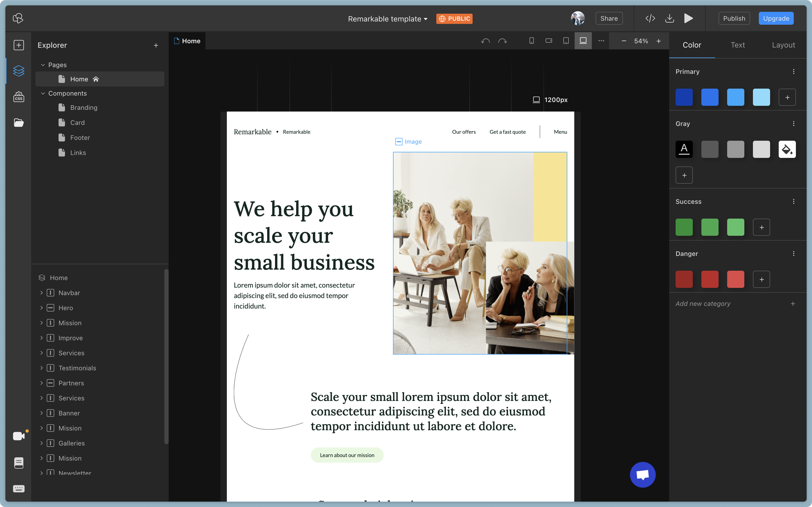Select the darkest blue Primary swatch
The height and width of the screenshot is (507, 812).
click(684, 97)
